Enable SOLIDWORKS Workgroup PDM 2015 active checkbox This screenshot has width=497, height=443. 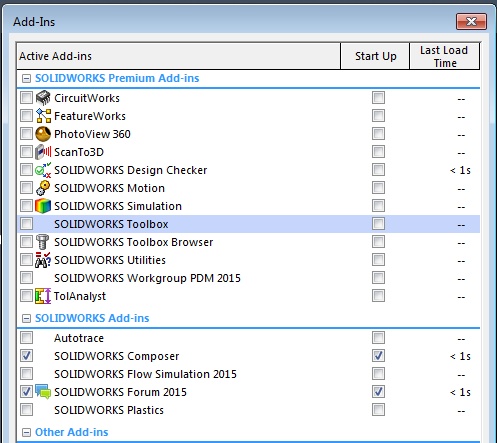pyautogui.click(x=26, y=278)
